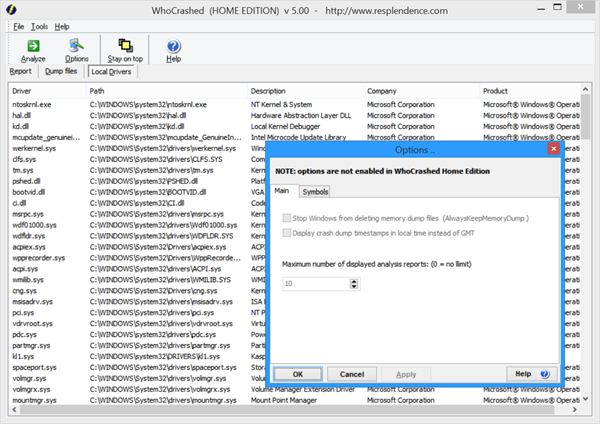
Task: Click the horizontal scrollbar right arrow
Action: pos(575,409)
